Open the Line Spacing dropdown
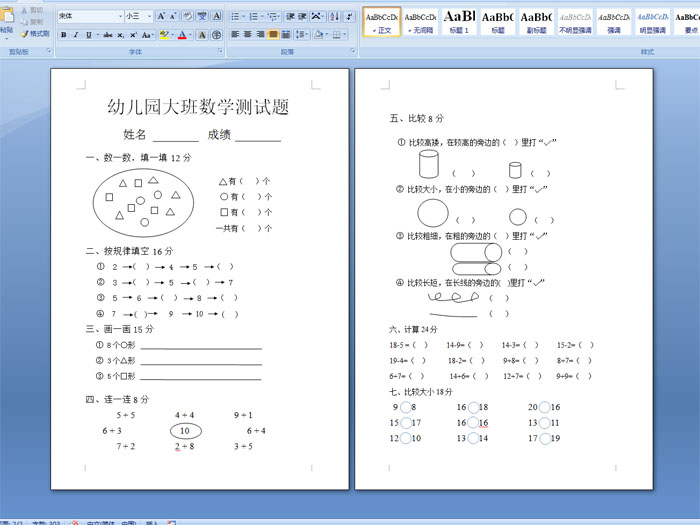The image size is (700, 525). [302, 34]
